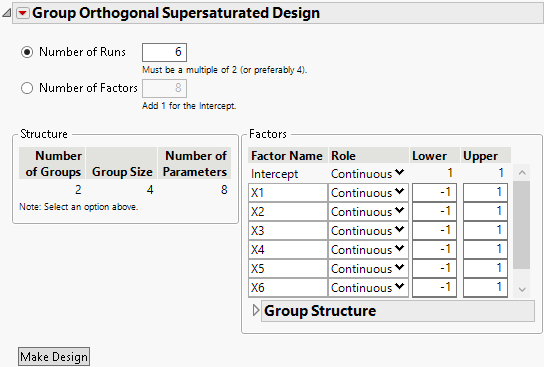
Task: Click the Number of Parameters column header
Action: (195, 163)
